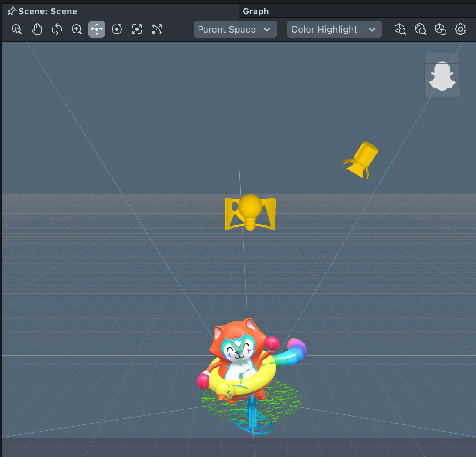Open the Parent Space dropdown
Image resolution: width=476 pixels, height=457 pixels.
tap(235, 29)
